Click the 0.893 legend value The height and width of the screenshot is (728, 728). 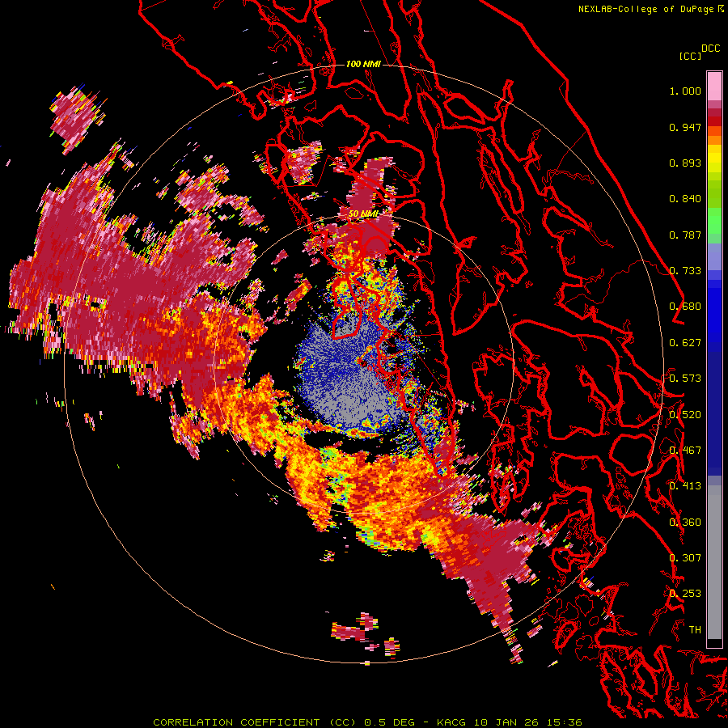click(685, 163)
